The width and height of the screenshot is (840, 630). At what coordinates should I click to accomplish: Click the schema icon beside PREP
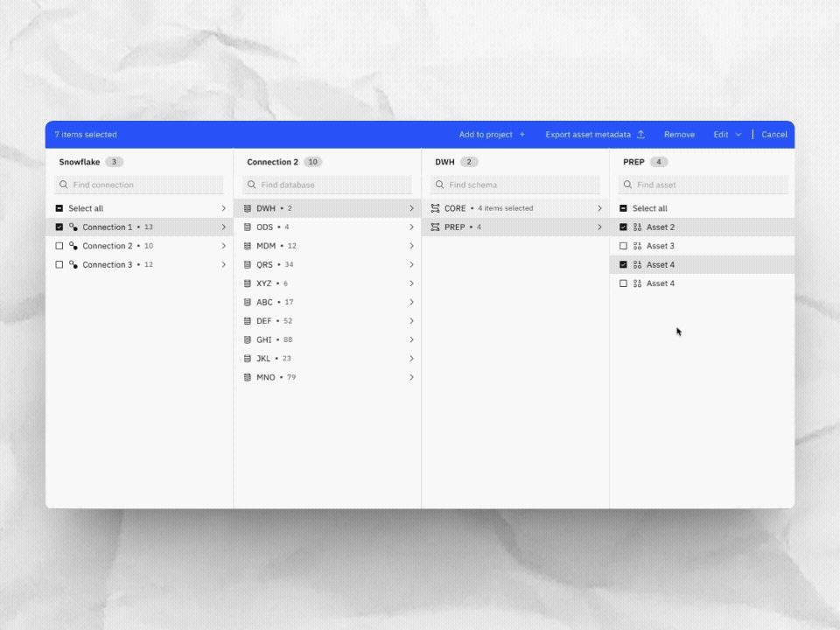point(435,227)
